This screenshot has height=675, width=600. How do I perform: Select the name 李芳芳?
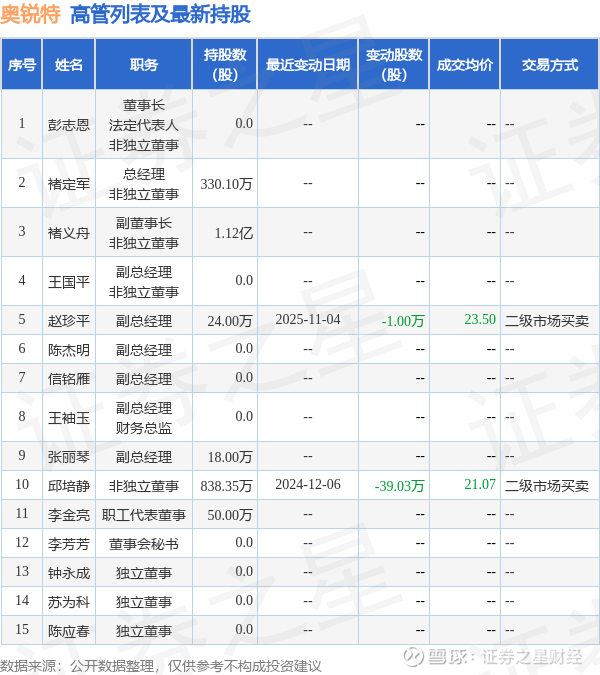tap(68, 544)
